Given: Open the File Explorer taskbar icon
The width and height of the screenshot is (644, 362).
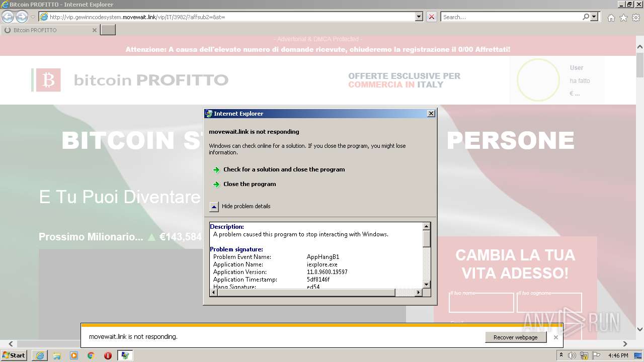Looking at the screenshot, I should [x=57, y=355].
